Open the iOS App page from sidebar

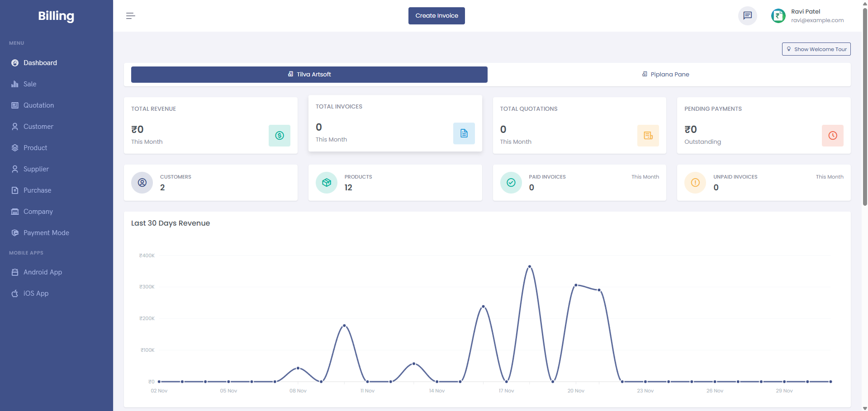click(x=36, y=293)
